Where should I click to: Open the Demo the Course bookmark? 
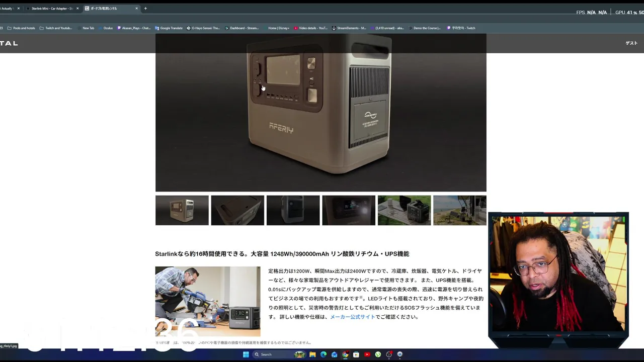click(x=424, y=28)
